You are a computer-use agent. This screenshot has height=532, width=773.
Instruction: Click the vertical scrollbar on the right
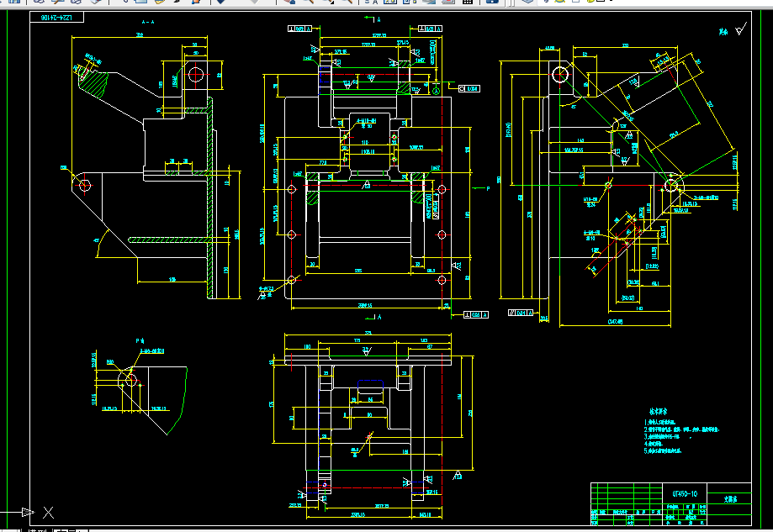click(768, 252)
